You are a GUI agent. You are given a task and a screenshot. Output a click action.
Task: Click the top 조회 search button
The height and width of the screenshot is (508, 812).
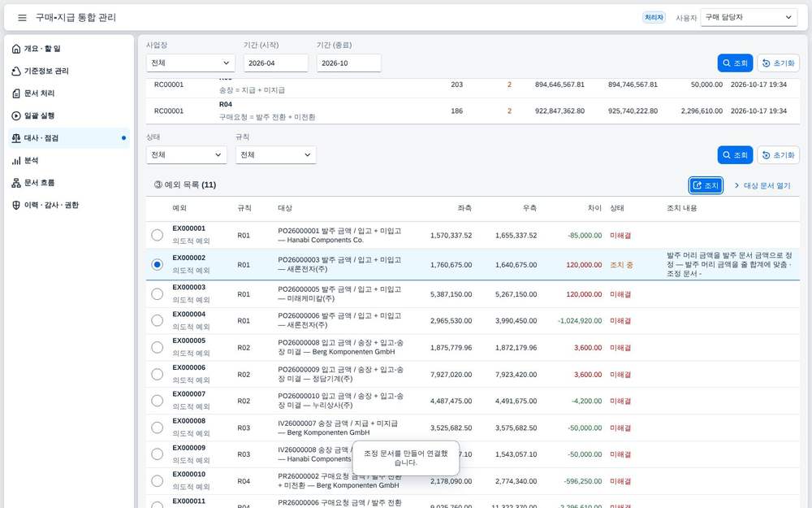(735, 63)
